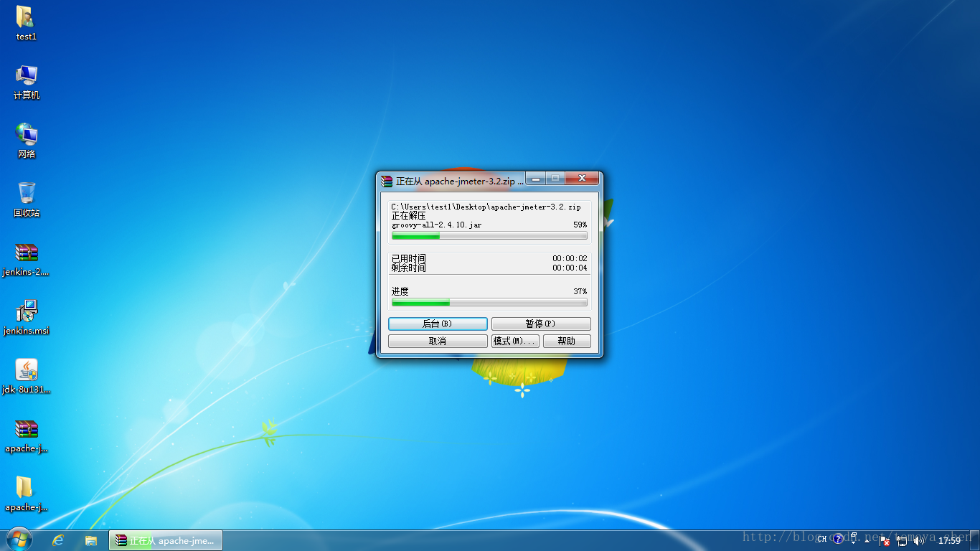This screenshot has height=551, width=980.
Task: Click the 00:00:02 elapsed time value
Action: point(570,258)
